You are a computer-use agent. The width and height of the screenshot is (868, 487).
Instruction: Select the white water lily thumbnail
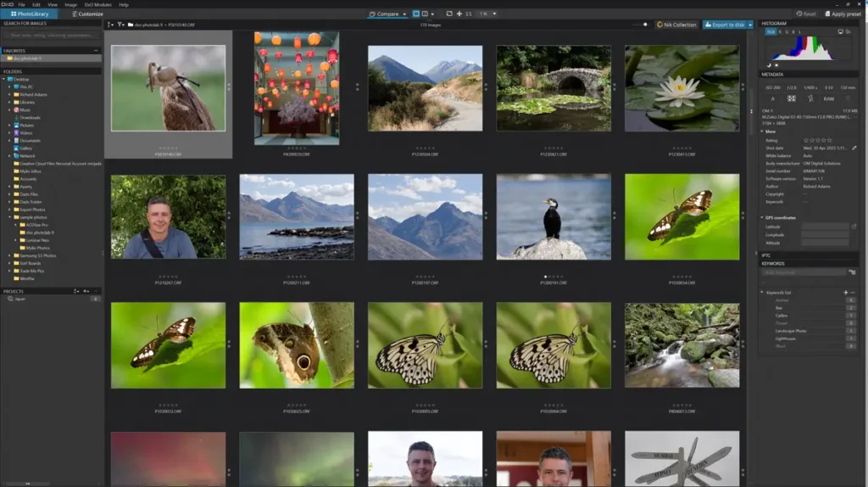(x=682, y=88)
